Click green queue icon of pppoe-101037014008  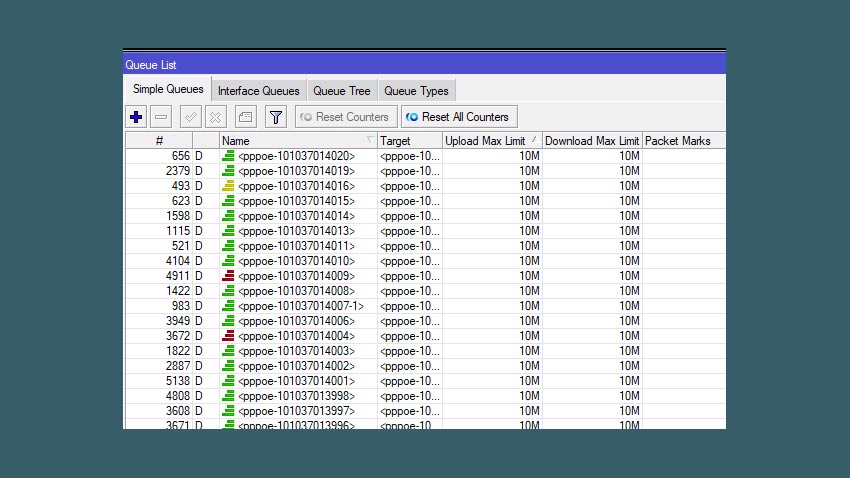coord(228,291)
